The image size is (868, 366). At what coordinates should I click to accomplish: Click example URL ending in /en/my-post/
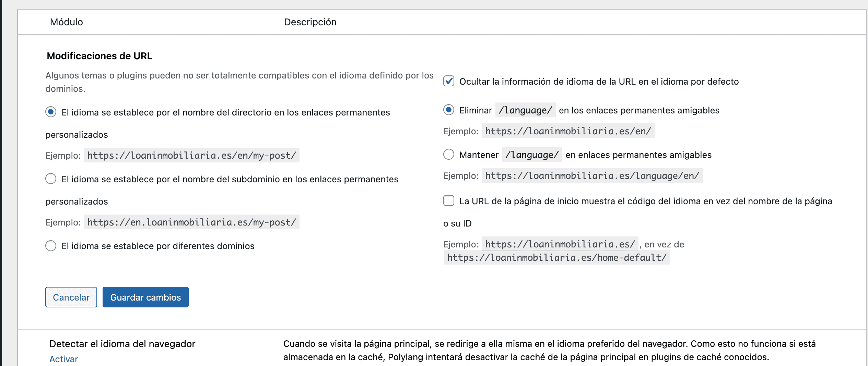[191, 155]
